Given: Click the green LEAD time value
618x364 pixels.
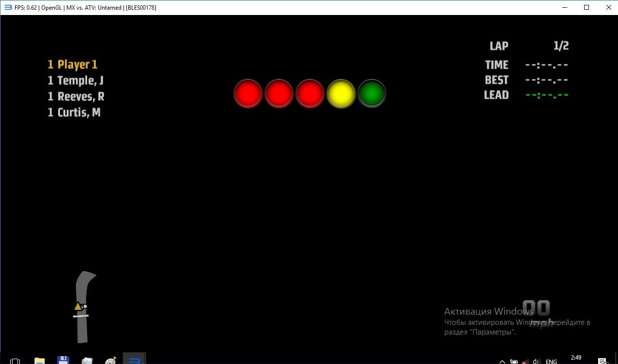Looking at the screenshot, I should pos(547,95).
